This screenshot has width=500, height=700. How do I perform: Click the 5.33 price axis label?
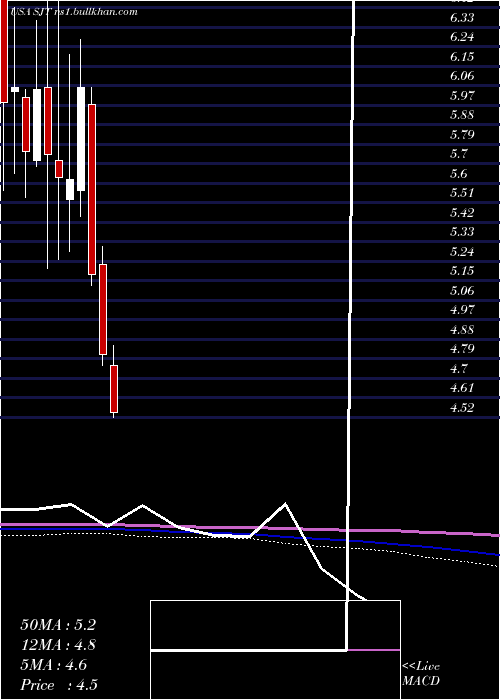[x=462, y=232]
